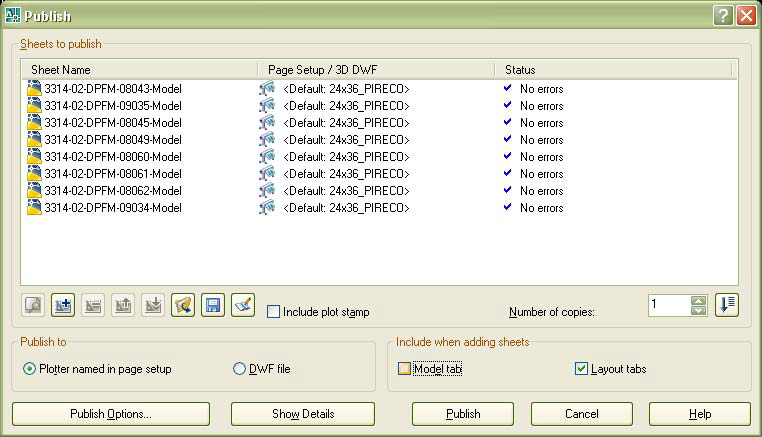Click the Move Sheet Down icon
The image size is (762, 437).
click(153, 305)
